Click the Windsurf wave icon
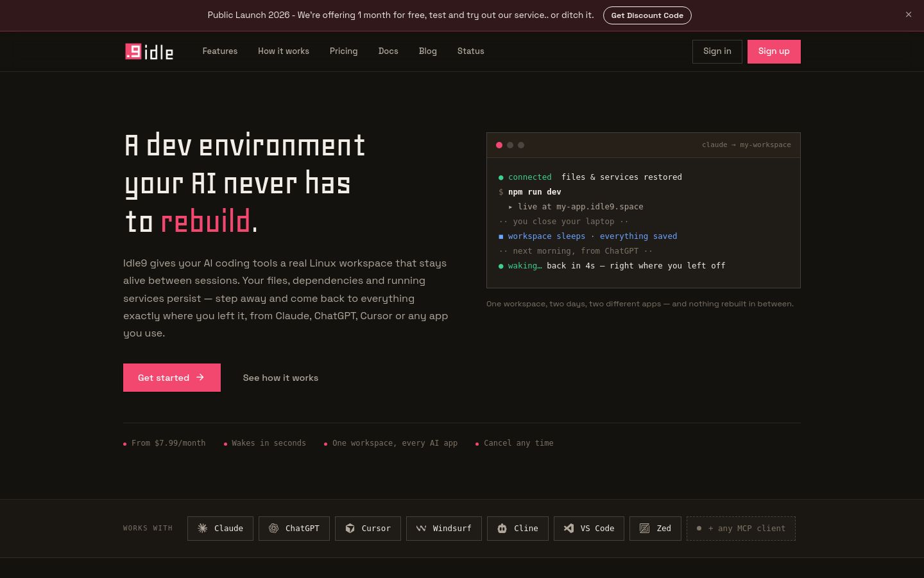This screenshot has height=578, width=924. tap(422, 529)
